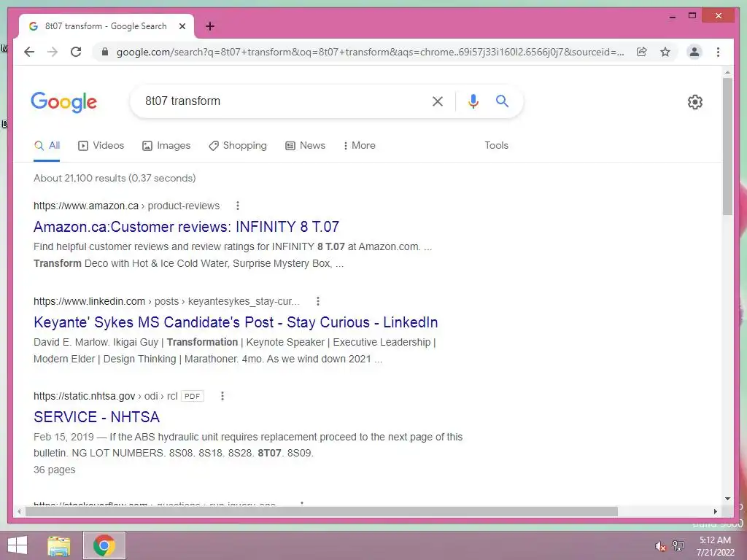Screen dimensions: 747x560
Task: Launch File Explorer from the taskbar
Action: tap(59, 545)
